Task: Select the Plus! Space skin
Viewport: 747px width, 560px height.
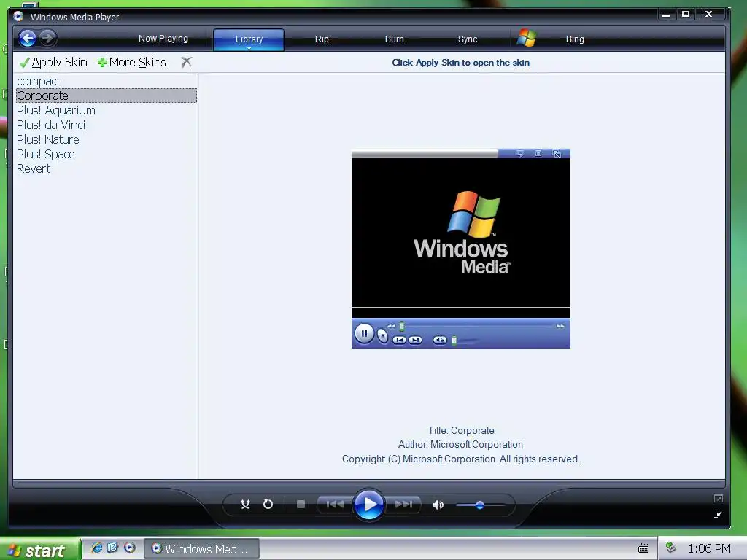Action: [x=107, y=155]
